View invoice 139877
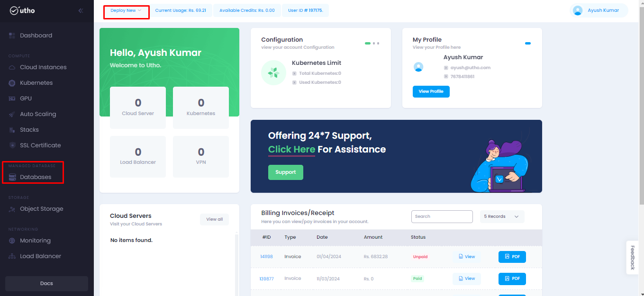This screenshot has width=644, height=296. click(x=467, y=278)
